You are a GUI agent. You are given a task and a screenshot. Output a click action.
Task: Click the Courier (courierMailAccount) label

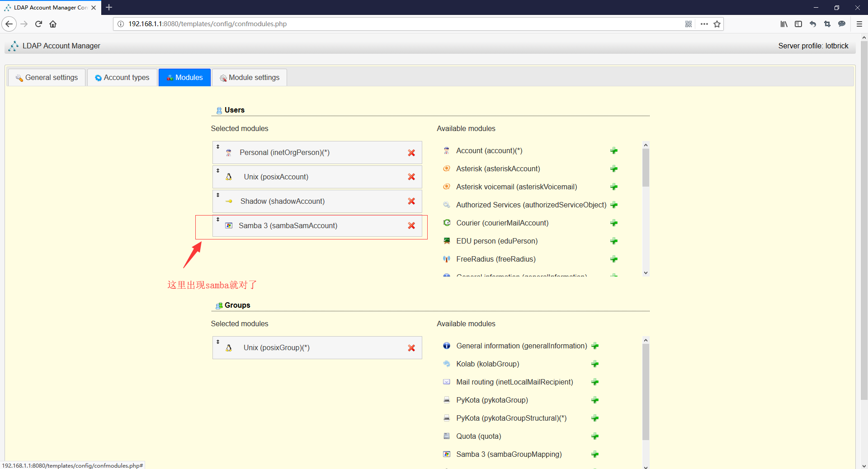click(x=502, y=223)
